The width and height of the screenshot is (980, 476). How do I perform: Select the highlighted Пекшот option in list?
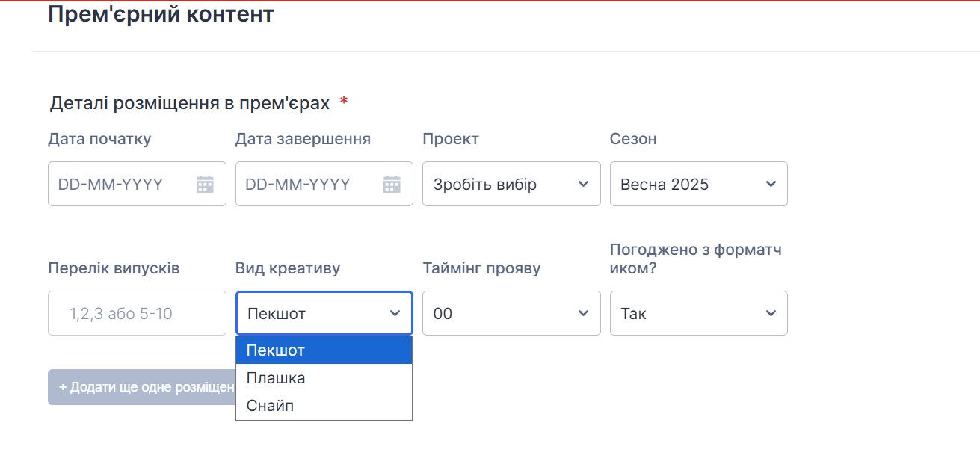pos(324,350)
